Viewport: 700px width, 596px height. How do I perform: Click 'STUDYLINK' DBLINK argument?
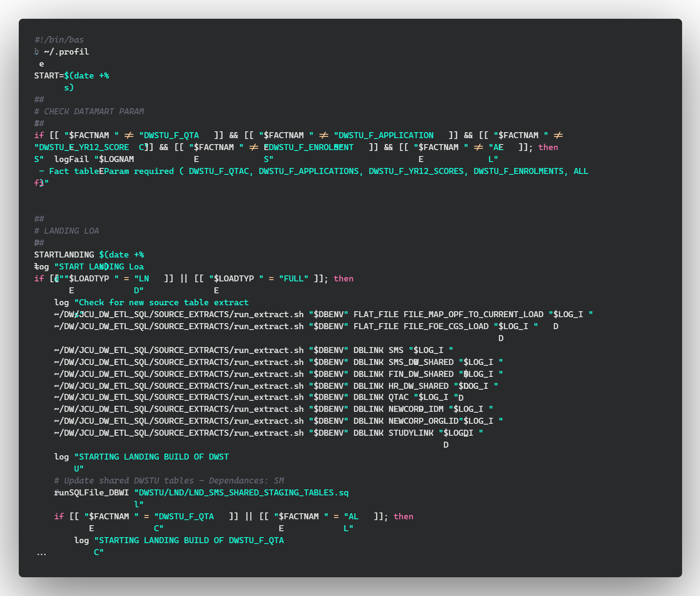click(x=411, y=433)
